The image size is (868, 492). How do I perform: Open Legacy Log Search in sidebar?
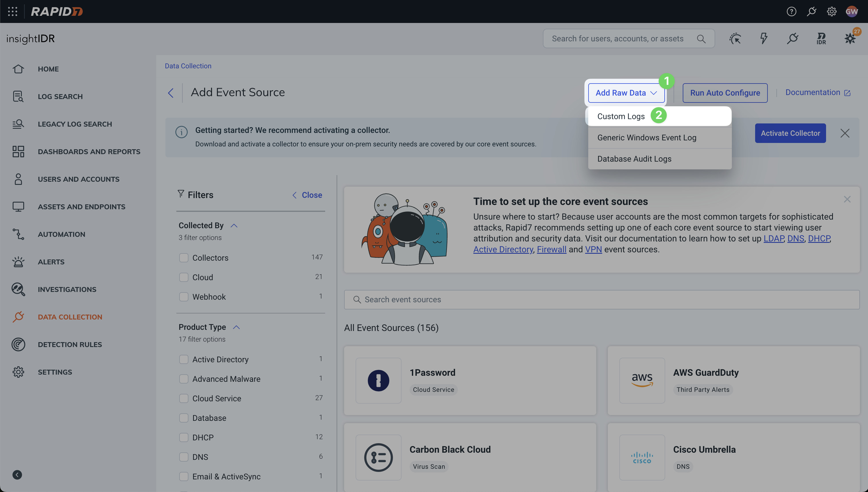(x=75, y=124)
